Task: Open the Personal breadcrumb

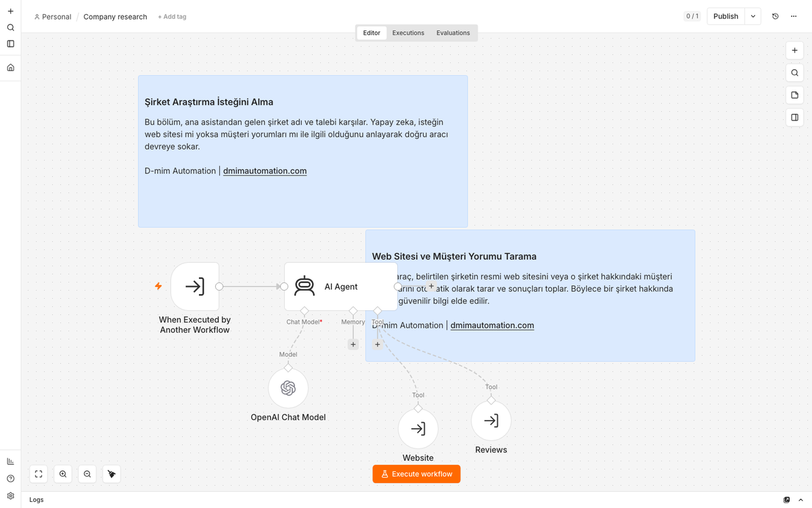Action: click(53, 17)
